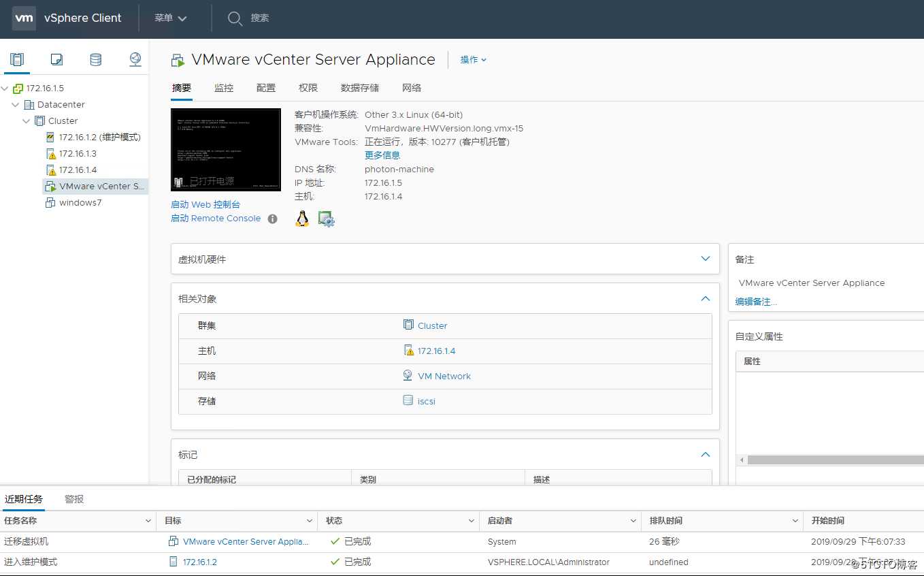
Task: Open 状态 column filter dropdown
Action: tap(471, 521)
